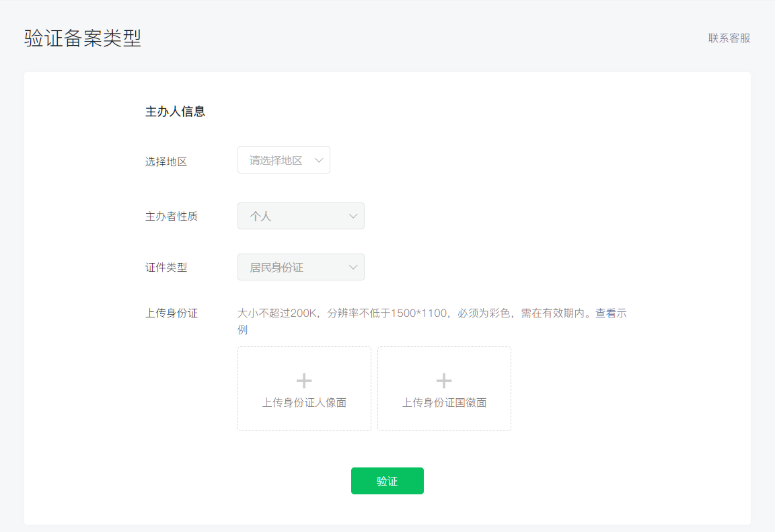The width and height of the screenshot is (775, 532).
Task: Open the 联系客服 link
Action: (x=729, y=38)
